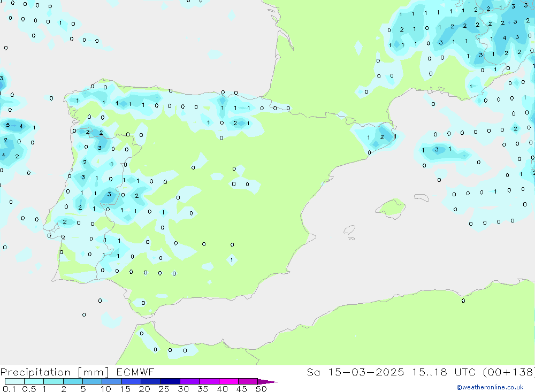Pick the 45–50 mm dark magenta legend swatch
The image size is (535, 392).
[x=248, y=381]
